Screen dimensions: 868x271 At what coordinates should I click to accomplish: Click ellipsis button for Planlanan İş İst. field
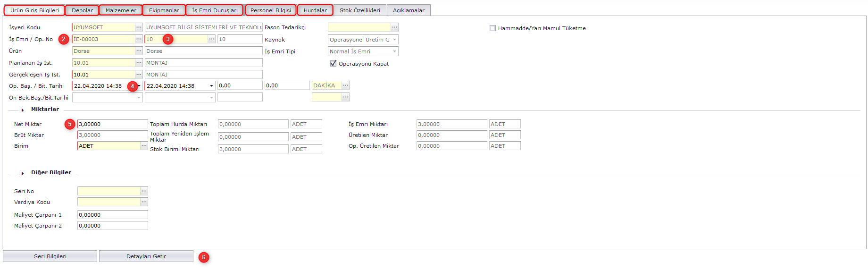click(139, 63)
